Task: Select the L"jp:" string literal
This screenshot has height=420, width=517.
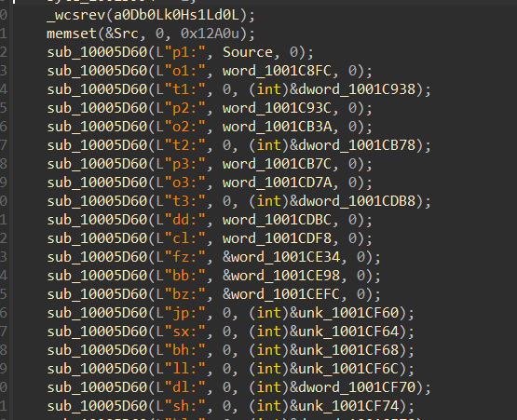Action: click(x=181, y=313)
